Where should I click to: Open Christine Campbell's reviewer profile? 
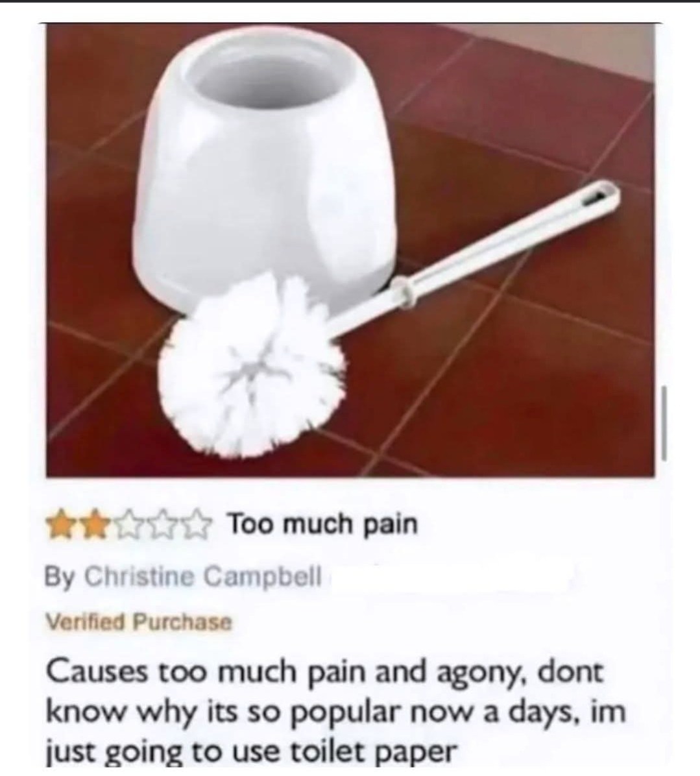coord(203,576)
